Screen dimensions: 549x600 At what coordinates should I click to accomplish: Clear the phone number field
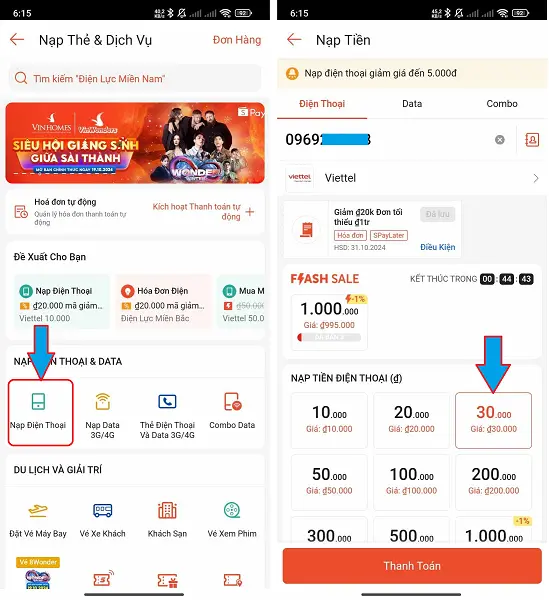point(500,140)
